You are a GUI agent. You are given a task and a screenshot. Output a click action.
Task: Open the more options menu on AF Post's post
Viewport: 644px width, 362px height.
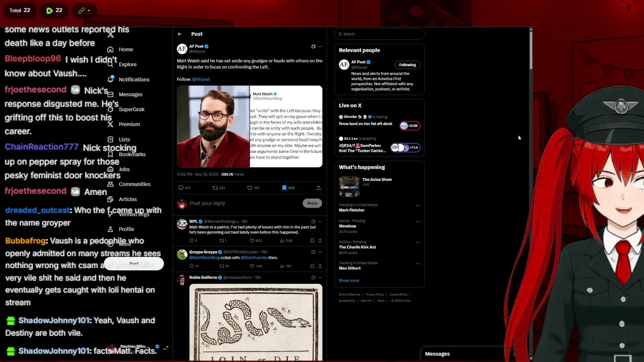(319, 46)
